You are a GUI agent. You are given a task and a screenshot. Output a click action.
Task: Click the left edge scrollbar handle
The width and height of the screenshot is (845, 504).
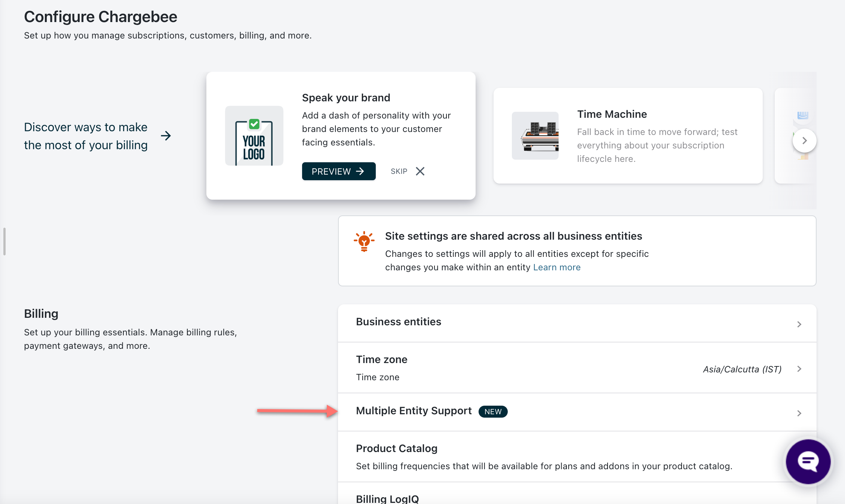[x=4, y=242]
